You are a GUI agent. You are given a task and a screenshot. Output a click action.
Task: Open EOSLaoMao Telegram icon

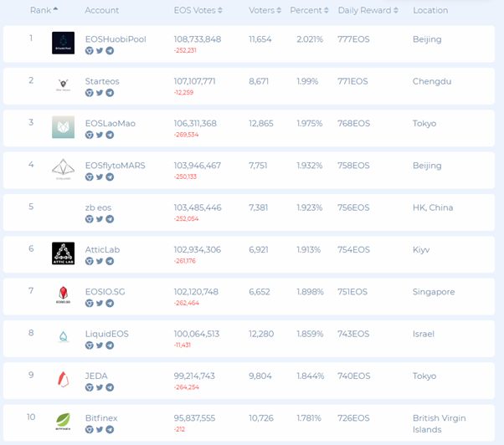click(110, 135)
